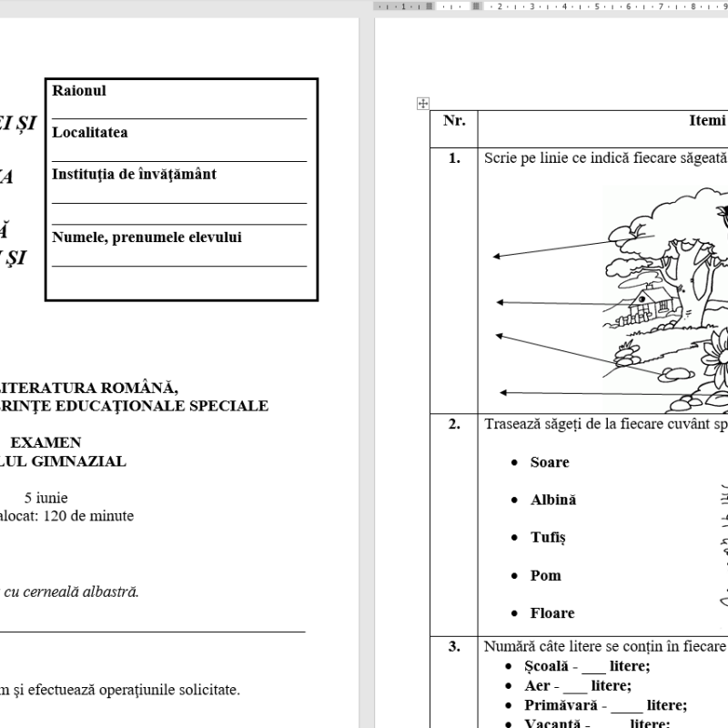Click the word Soare in the list
This screenshot has height=728, width=728.
(x=550, y=462)
